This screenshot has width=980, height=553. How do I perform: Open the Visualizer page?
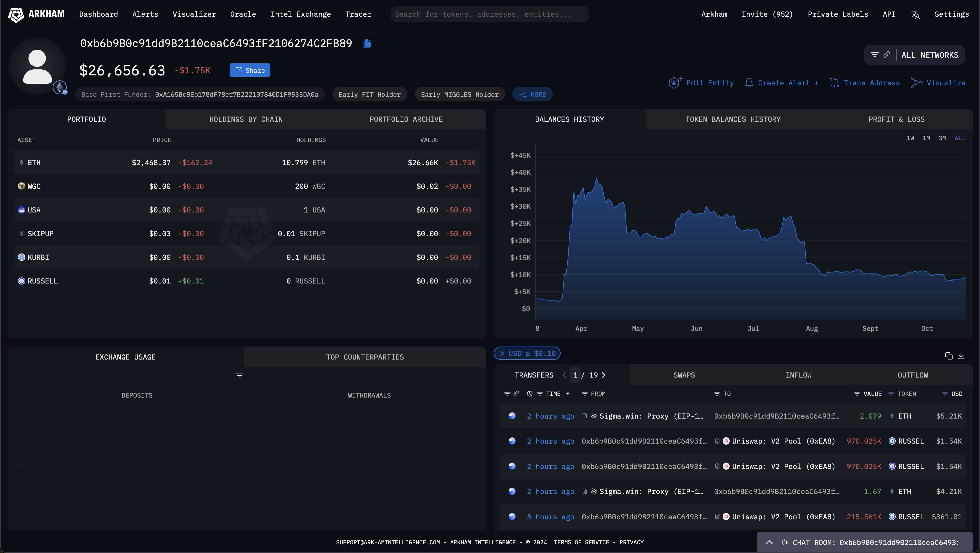pos(194,14)
